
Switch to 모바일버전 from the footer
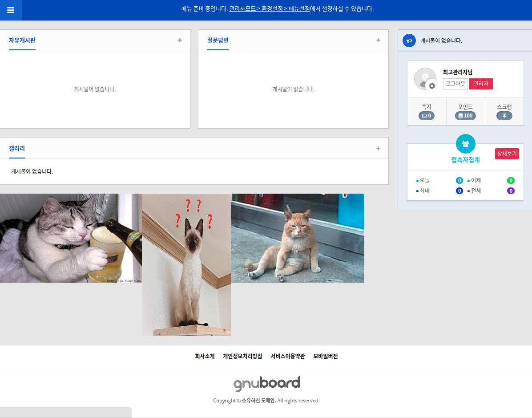tap(325, 356)
